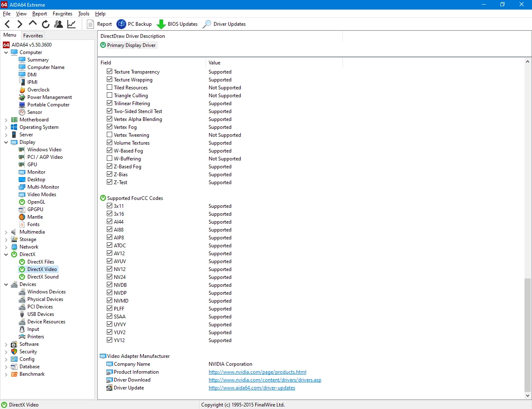Collapse the Computer tree node

(6, 52)
